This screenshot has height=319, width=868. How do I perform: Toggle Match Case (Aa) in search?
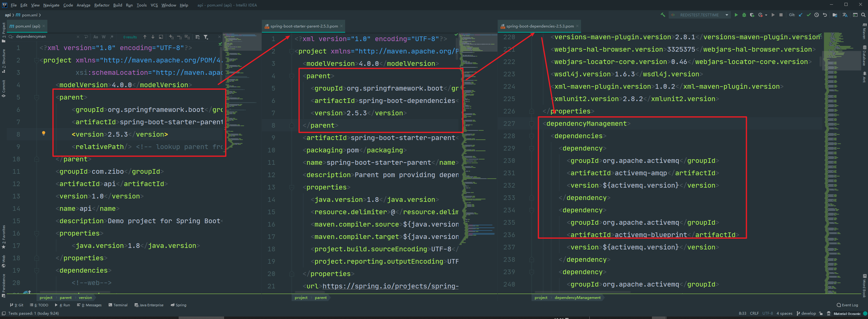[96, 37]
